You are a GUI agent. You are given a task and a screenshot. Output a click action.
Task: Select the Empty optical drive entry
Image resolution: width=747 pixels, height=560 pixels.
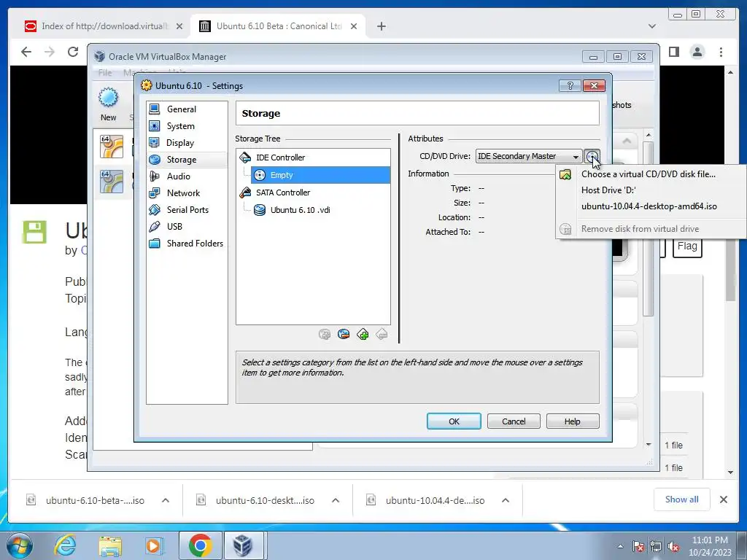pos(321,175)
